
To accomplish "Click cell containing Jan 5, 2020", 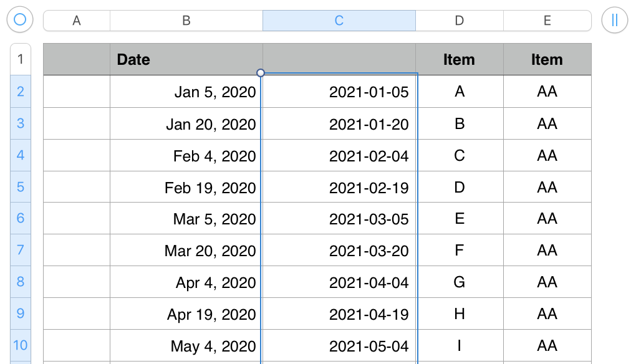I will coord(186,92).
